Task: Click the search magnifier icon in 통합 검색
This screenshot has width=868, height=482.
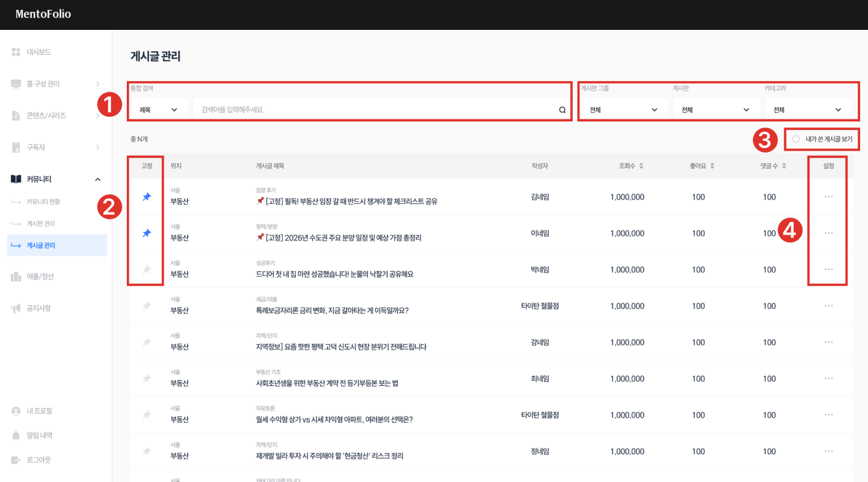Action: pos(562,110)
